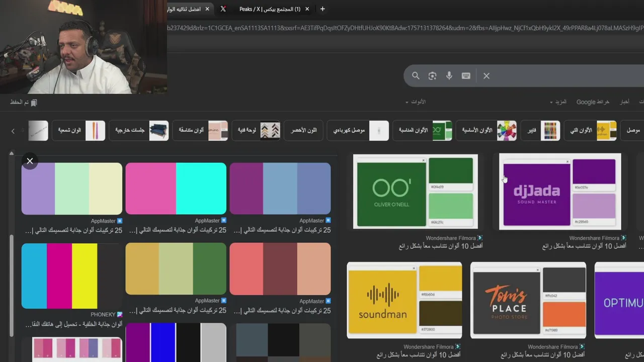Select the الألوان التي suggestion chip
Screen dimensions: 644x362
click(591, 131)
